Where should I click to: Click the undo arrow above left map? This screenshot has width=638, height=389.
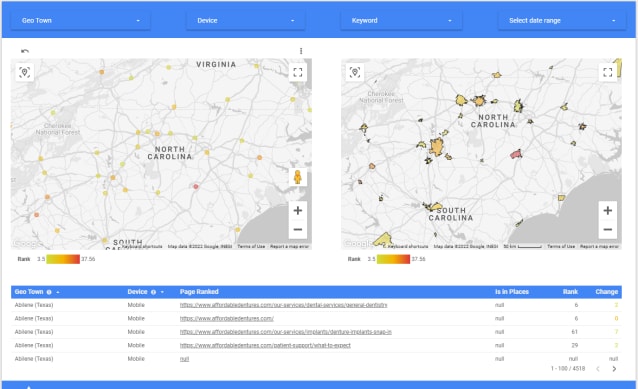[x=25, y=51]
